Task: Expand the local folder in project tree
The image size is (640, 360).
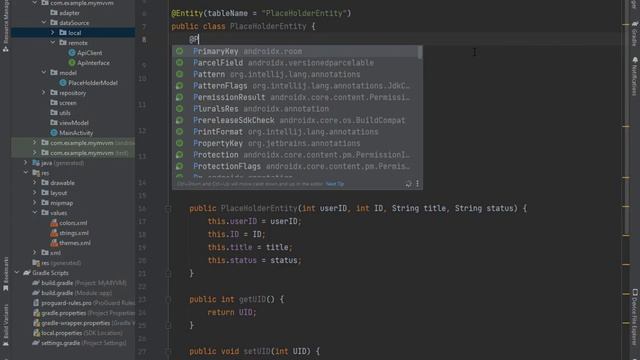Action: 53,33
